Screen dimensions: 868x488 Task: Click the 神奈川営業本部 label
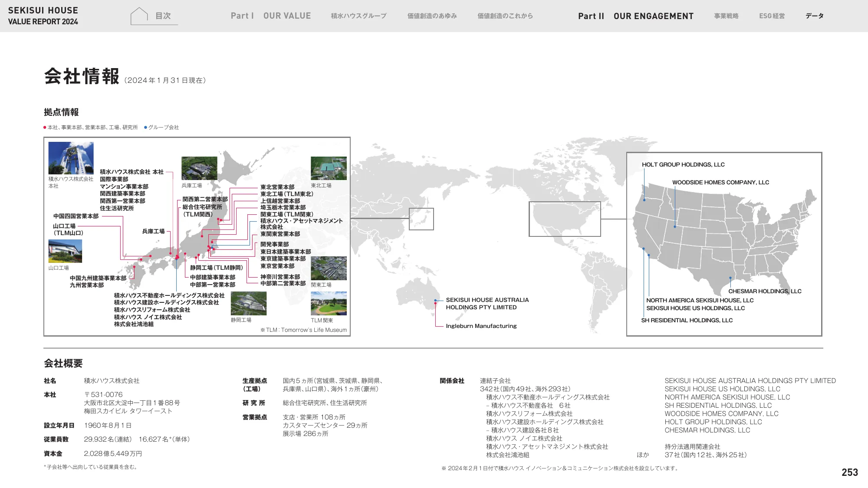click(280, 277)
